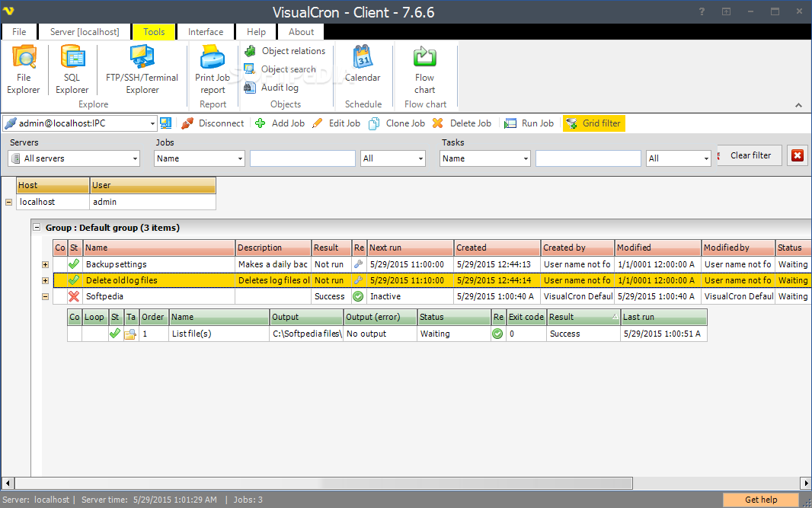
Task: Expand the Delete old log files job
Action: click(46, 281)
